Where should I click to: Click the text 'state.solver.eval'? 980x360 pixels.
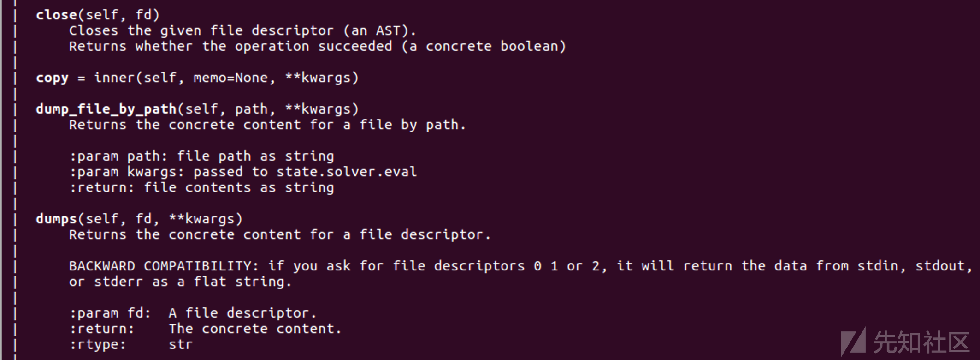click(346, 172)
